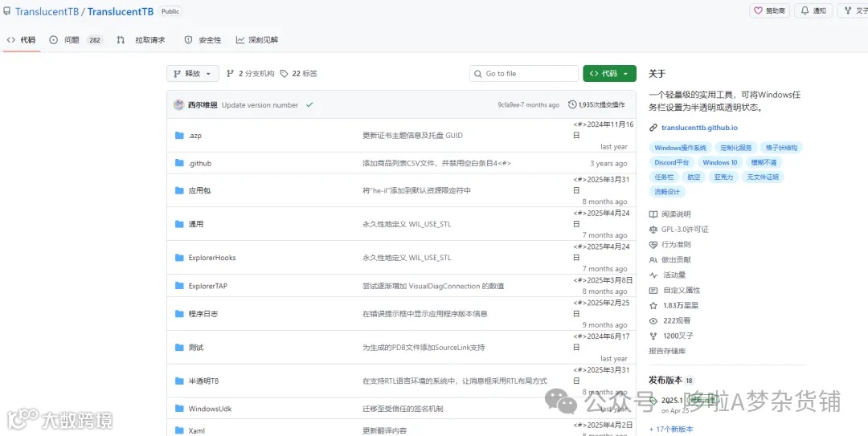868x436 pixels.
Task: Open the 阅读说明 readme link
Action: point(670,214)
